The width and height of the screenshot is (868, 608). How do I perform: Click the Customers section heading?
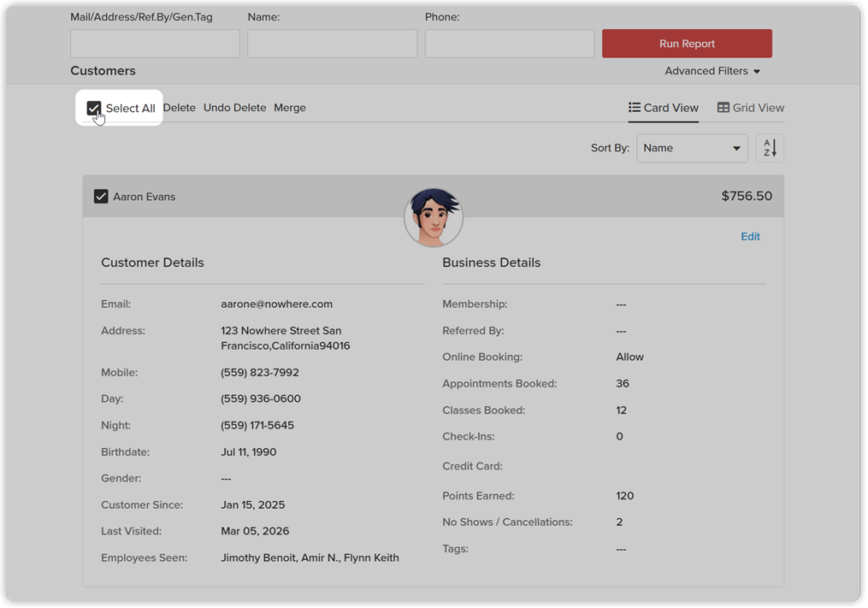pos(103,71)
